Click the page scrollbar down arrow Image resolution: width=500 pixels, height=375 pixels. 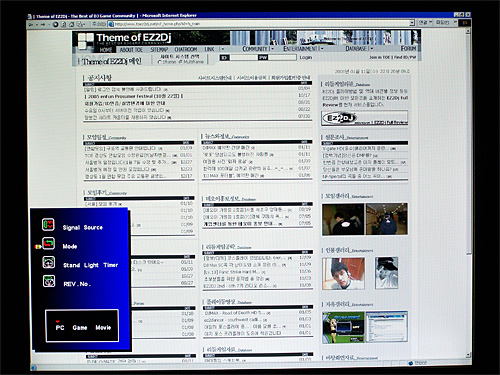click(468, 355)
